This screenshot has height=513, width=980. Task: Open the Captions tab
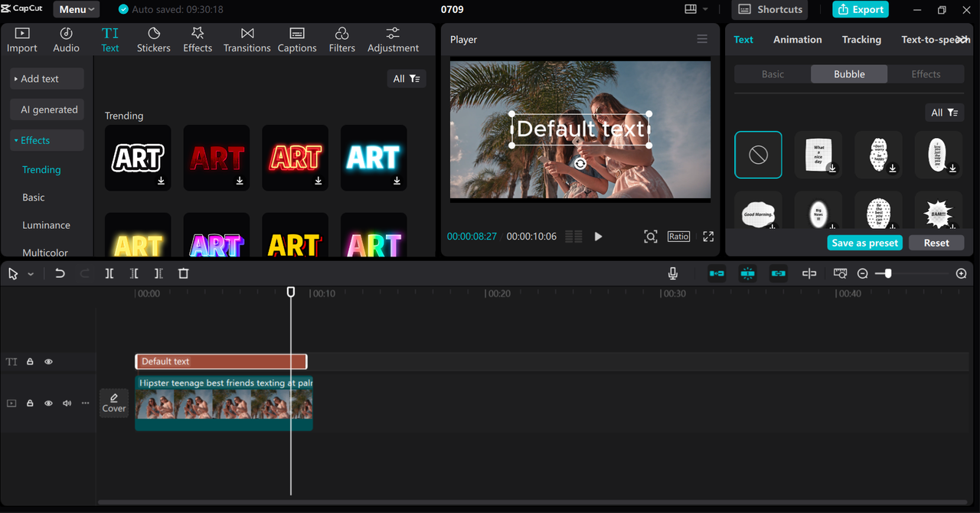(x=297, y=40)
